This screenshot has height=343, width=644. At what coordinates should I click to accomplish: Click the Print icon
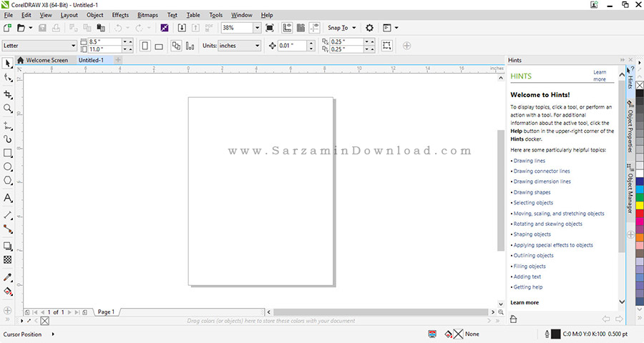point(56,28)
